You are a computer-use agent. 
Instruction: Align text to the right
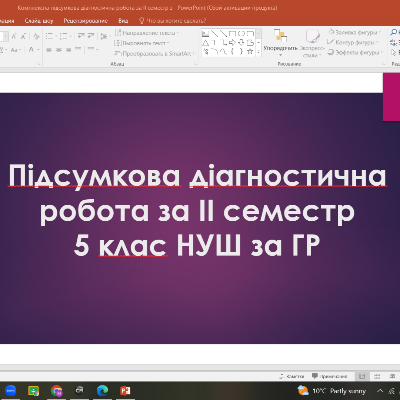click(x=68, y=50)
